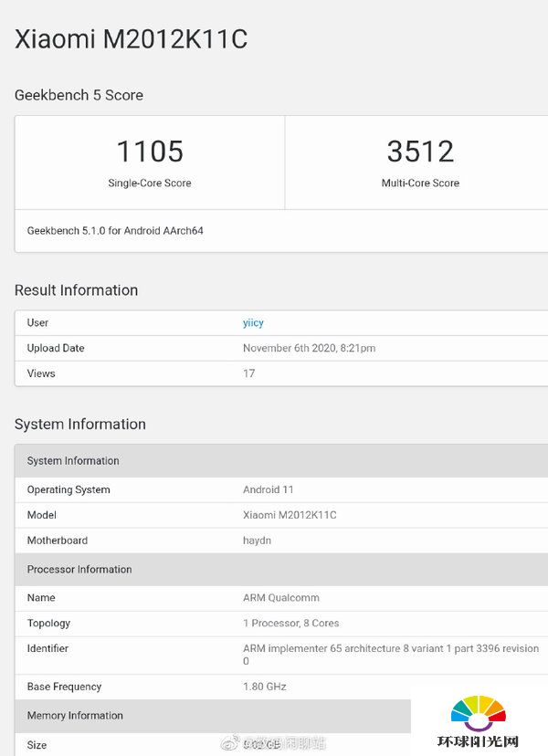Viewport: 548px width, 756px height.
Task: Click the November 6th 2020, 8:21pm value
Action: pos(310,348)
